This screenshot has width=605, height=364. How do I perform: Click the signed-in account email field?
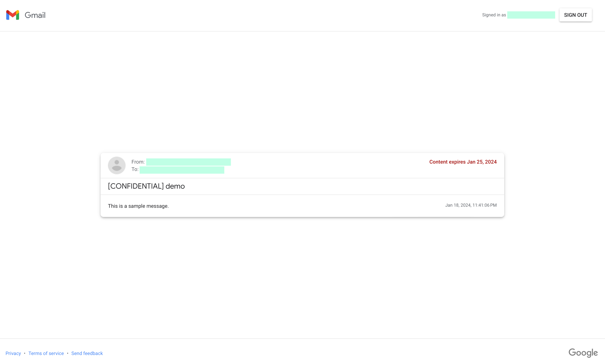coord(531,15)
